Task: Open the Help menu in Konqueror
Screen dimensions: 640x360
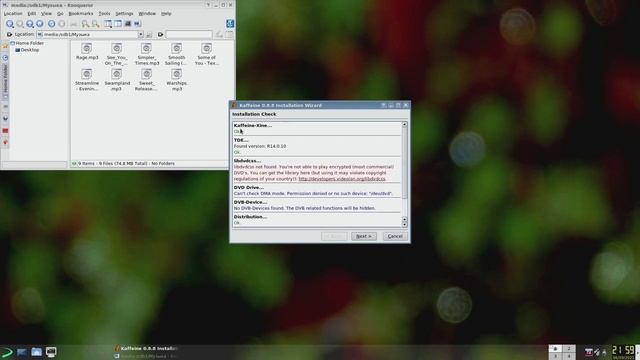Action: point(166,13)
